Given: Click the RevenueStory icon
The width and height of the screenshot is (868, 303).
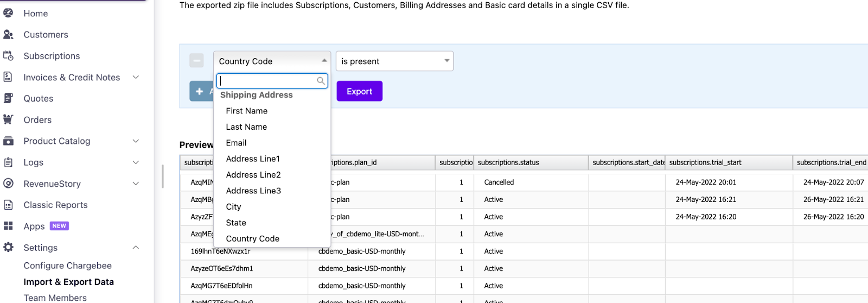Looking at the screenshot, I should tap(8, 184).
